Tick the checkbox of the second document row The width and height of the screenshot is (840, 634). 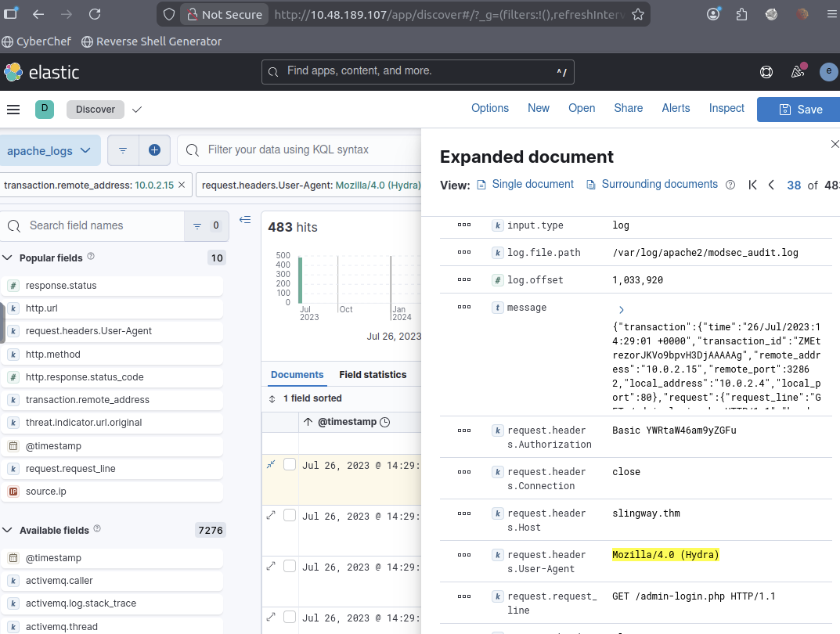point(290,515)
